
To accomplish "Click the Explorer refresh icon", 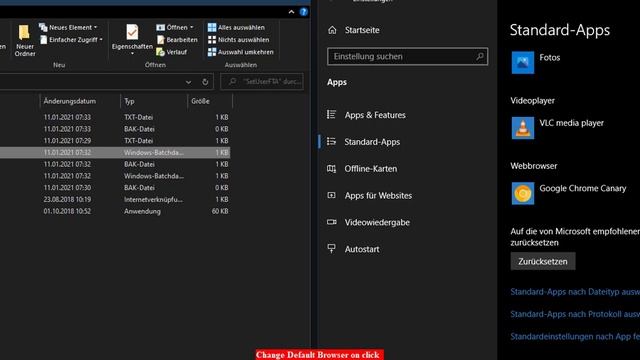I will pyautogui.click(x=205, y=82).
